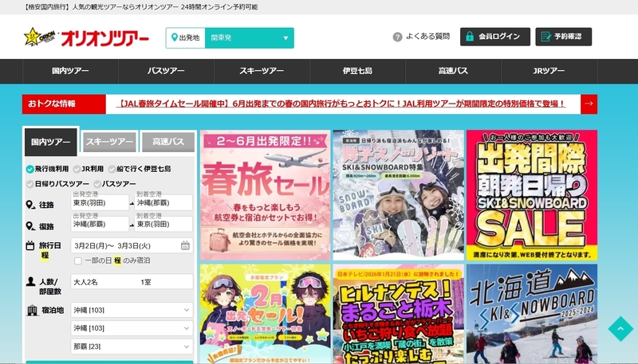Image resolution: width=638 pixels, height=364 pixels.
Task: Switch to the スキーツアー search tab
Action: pyautogui.click(x=109, y=142)
